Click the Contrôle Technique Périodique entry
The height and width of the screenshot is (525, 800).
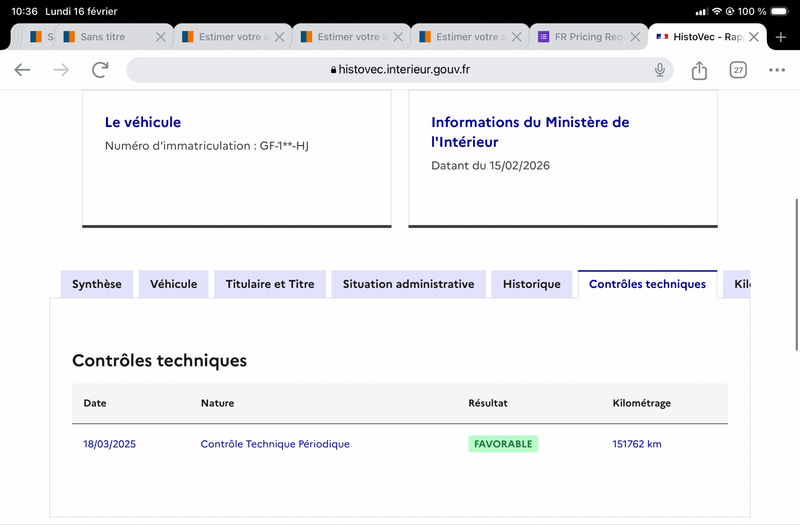point(275,444)
